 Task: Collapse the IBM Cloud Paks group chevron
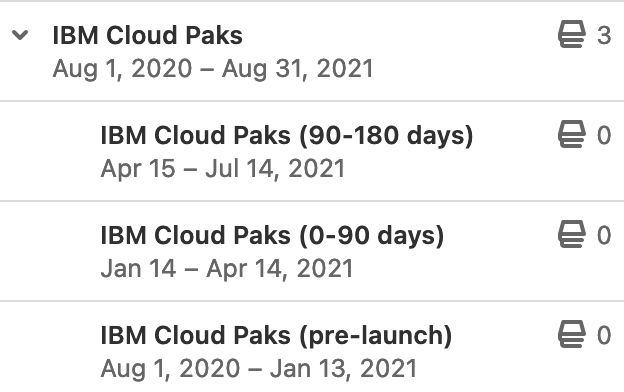coord(20,35)
